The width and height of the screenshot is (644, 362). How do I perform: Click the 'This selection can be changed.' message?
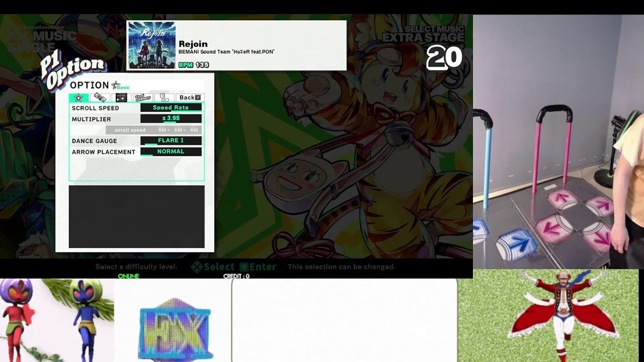click(342, 267)
